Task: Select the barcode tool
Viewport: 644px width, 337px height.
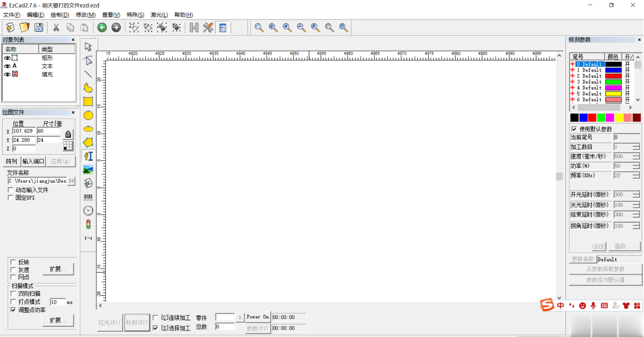Action: (x=88, y=197)
